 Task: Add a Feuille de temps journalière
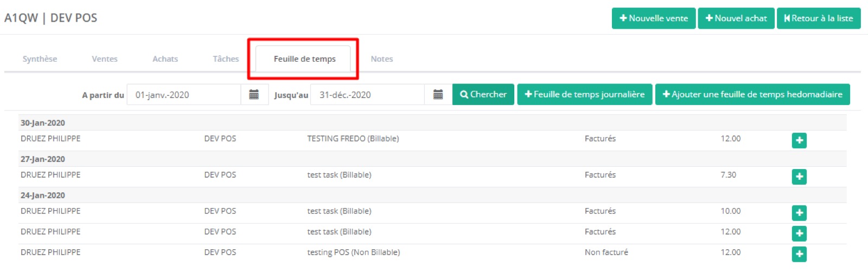click(585, 94)
